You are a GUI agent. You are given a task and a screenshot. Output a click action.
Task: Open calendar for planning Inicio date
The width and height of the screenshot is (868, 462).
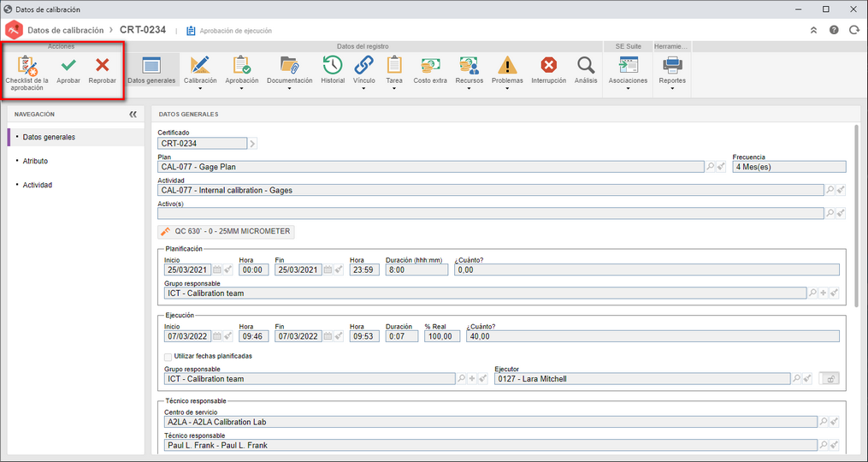pos(217,269)
